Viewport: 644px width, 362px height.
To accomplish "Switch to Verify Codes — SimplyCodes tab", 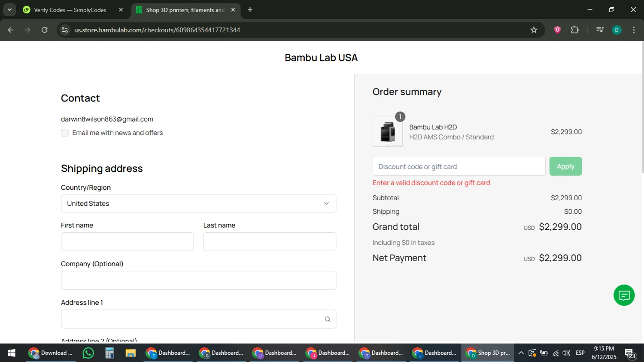I will pyautogui.click(x=70, y=10).
